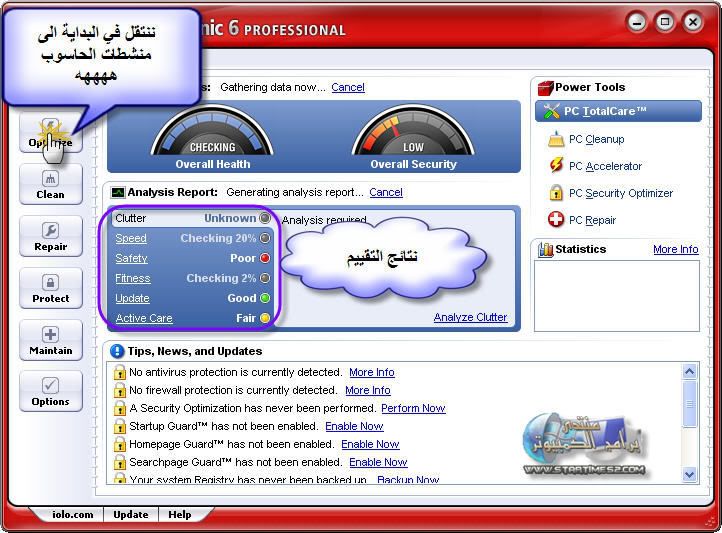Screen dimensions: 722x533
Task: Launch PC TotalCare power tool
Action: tap(618, 111)
